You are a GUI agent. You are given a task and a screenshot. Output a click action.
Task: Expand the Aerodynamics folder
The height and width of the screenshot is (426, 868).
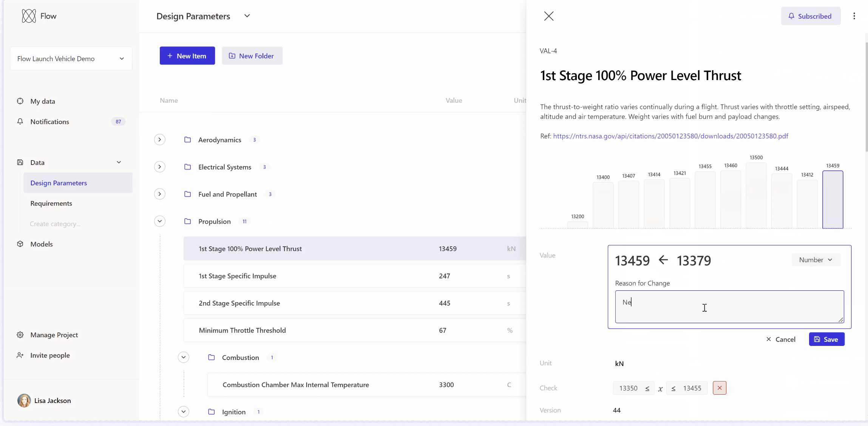[160, 140]
